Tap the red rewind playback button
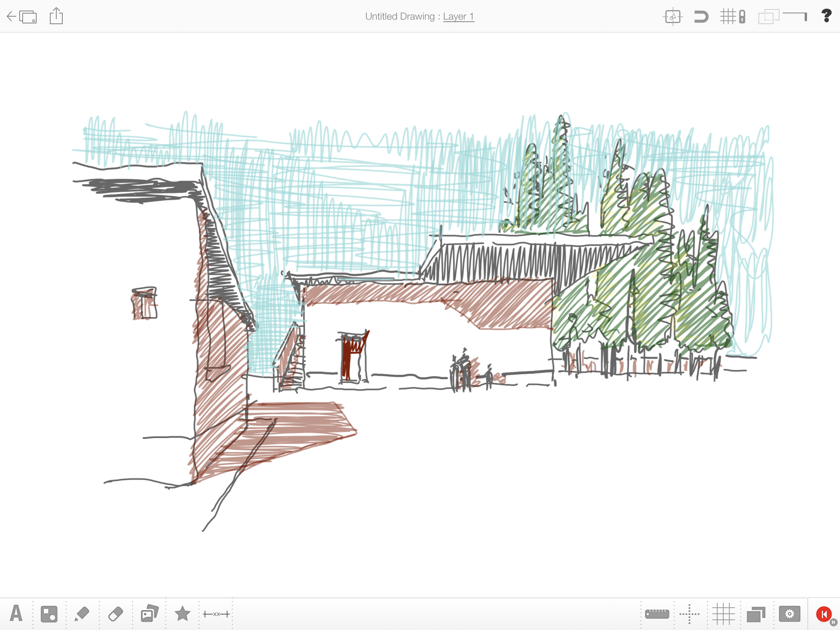Screen dimensions: 840x630 tap(823, 614)
